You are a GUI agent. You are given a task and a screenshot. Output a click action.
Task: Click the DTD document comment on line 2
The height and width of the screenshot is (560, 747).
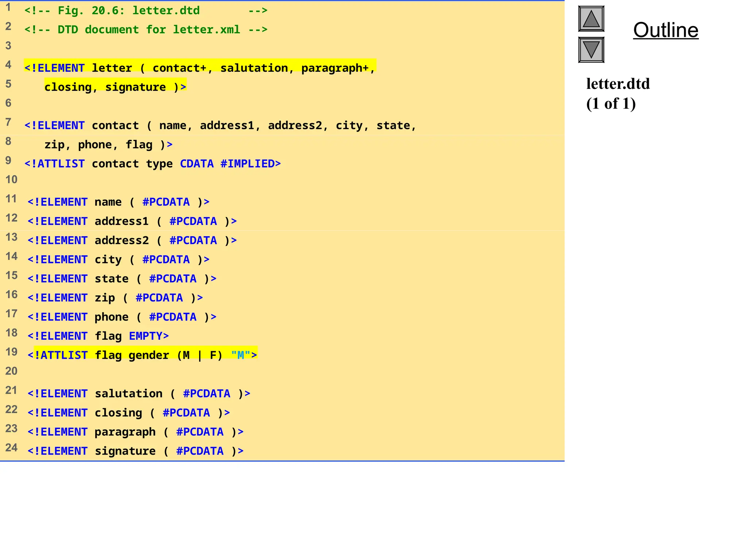146,30
